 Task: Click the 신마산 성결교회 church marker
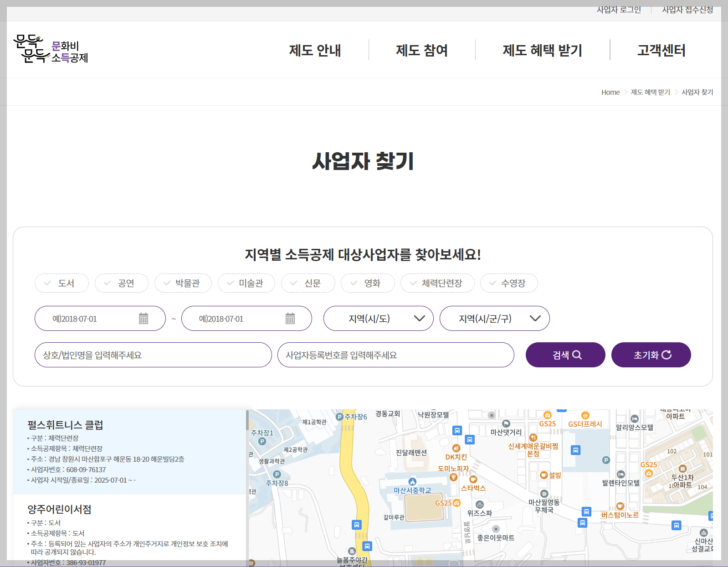703,532
